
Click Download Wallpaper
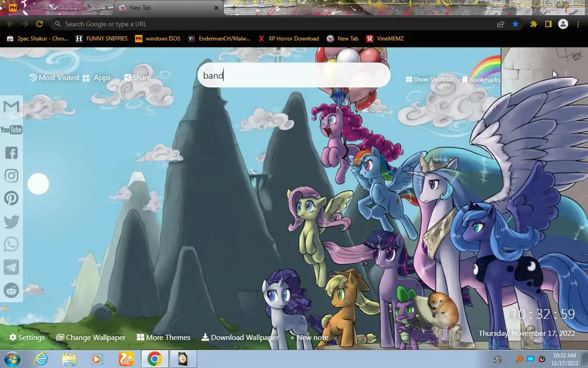tap(240, 337)
